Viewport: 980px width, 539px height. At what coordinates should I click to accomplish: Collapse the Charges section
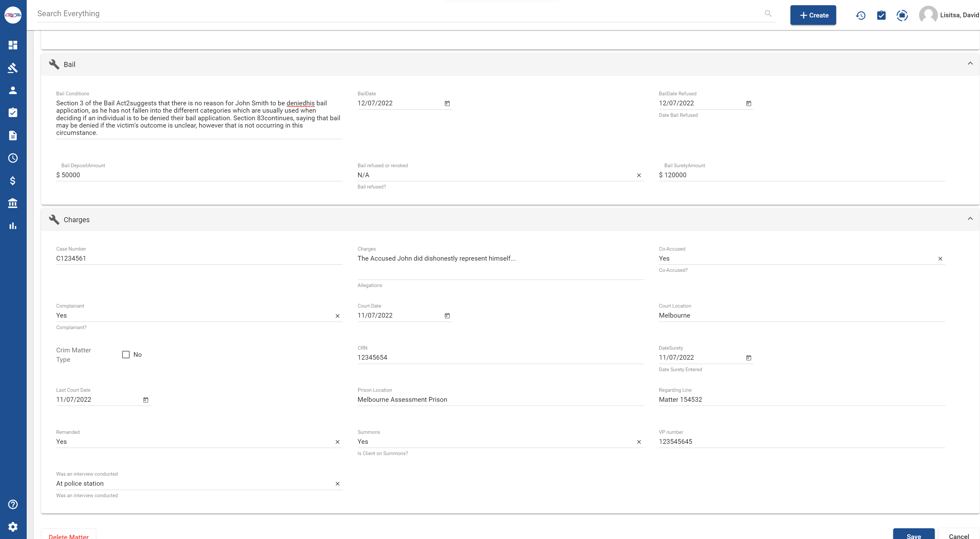[970, 219]
